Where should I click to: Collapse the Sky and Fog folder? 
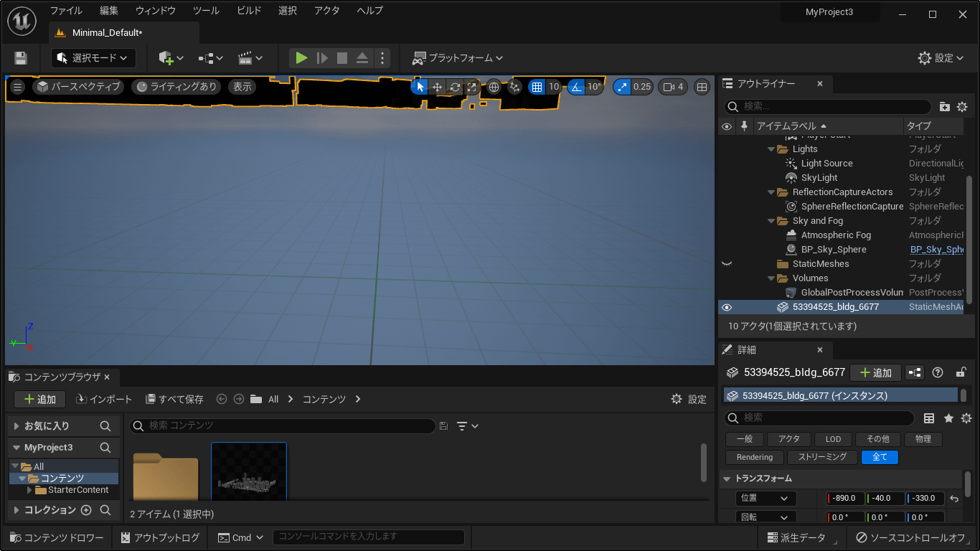(771, 221)
